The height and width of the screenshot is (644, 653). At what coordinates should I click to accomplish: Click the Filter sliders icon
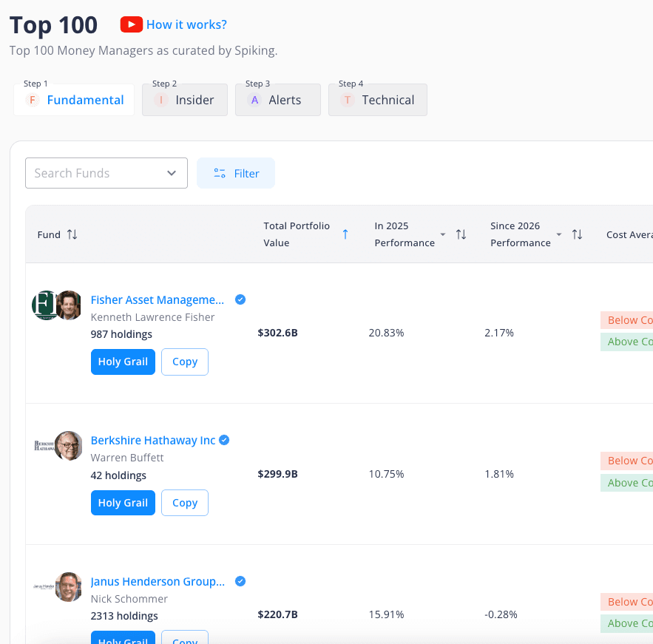point(219,173)
